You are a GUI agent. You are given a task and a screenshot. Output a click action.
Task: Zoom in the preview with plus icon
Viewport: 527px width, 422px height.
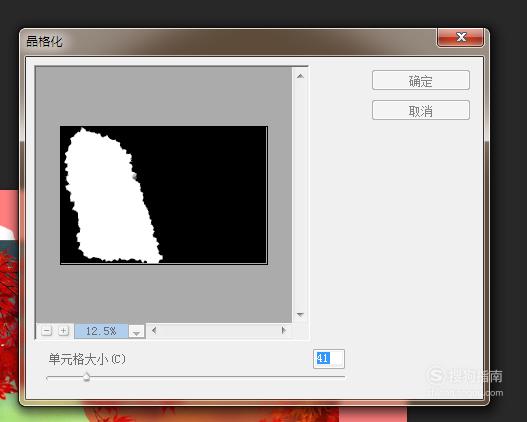click(63, 331)
